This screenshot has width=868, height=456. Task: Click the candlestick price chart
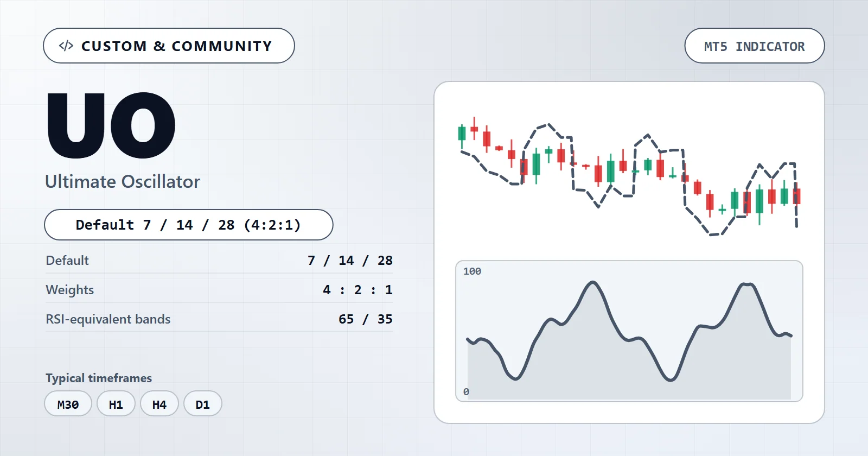[x=629, y=176]
